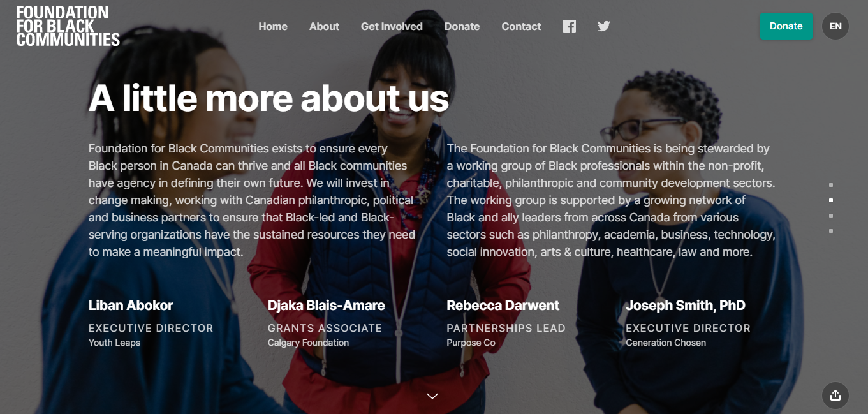The width and height of the screenshot is (868, 414).
Task: Select Donate in the navigation bar
Action: [462, 26]
